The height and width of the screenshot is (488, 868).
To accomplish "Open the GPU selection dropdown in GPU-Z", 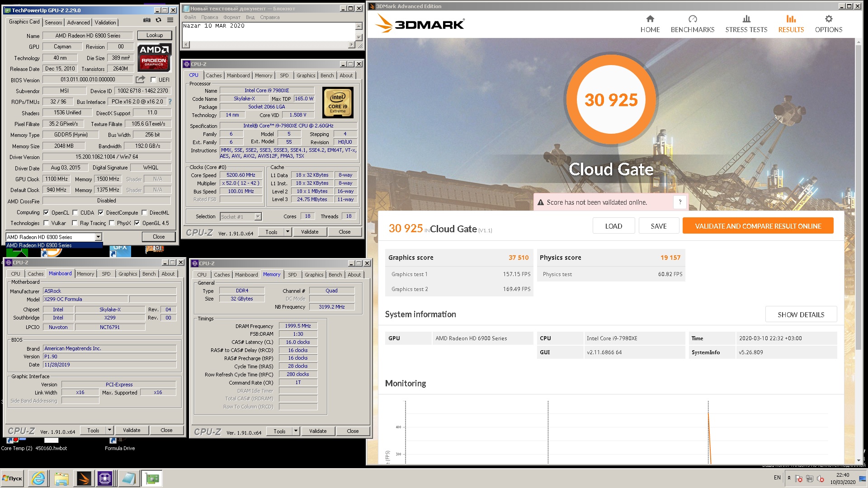I will (x=98, y=237).
